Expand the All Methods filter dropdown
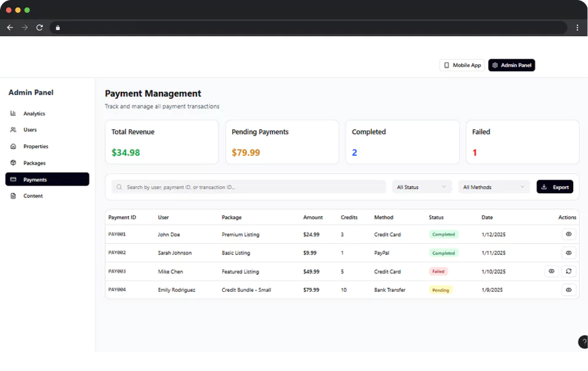 click(494, 187)
